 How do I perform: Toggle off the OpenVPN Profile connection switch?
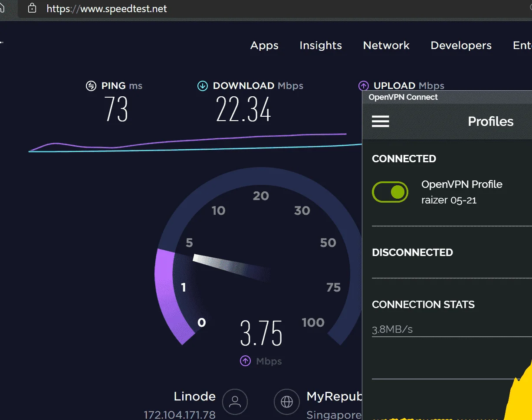(390, 192)
